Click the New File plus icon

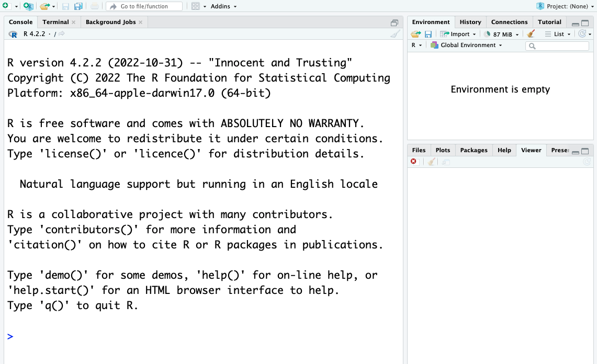5,6
